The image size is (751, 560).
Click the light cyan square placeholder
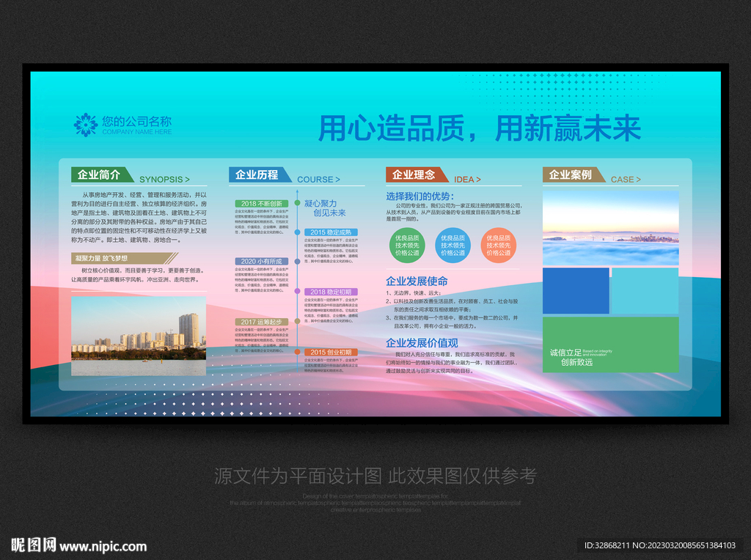coord(645,291)
